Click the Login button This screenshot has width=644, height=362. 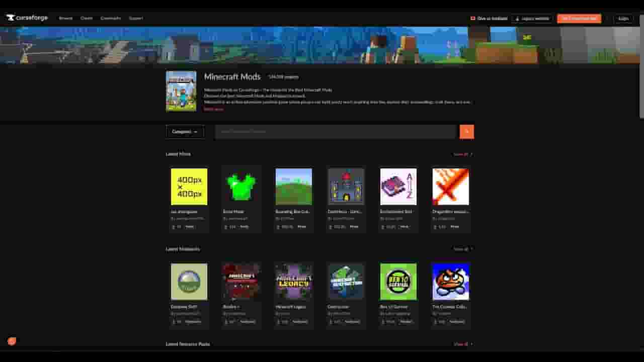[623, 19]
